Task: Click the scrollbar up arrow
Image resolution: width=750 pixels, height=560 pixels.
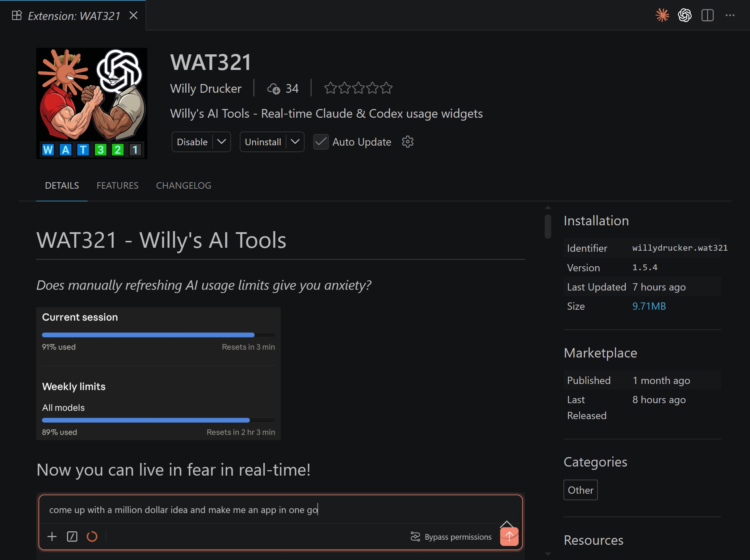Action: point(548,208)
